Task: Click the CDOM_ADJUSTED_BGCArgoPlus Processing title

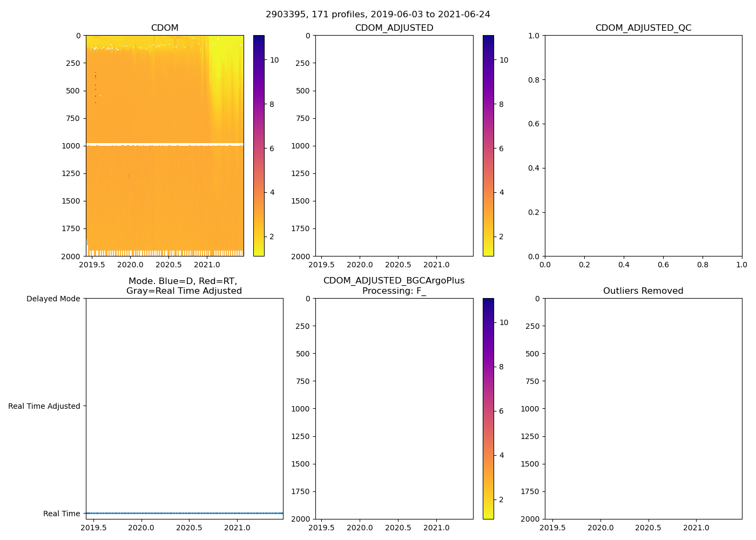Action: 394,286
